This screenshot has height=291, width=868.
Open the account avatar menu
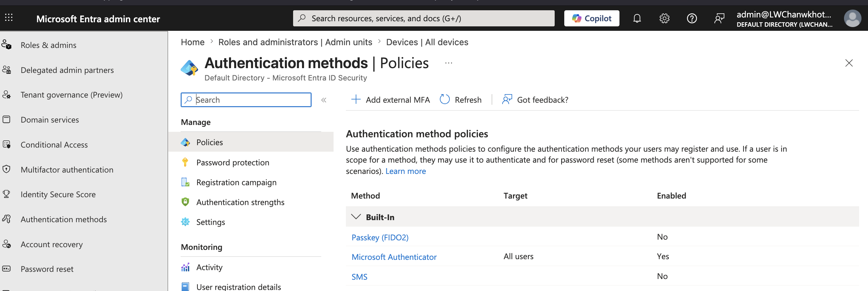tap(852, 18)
